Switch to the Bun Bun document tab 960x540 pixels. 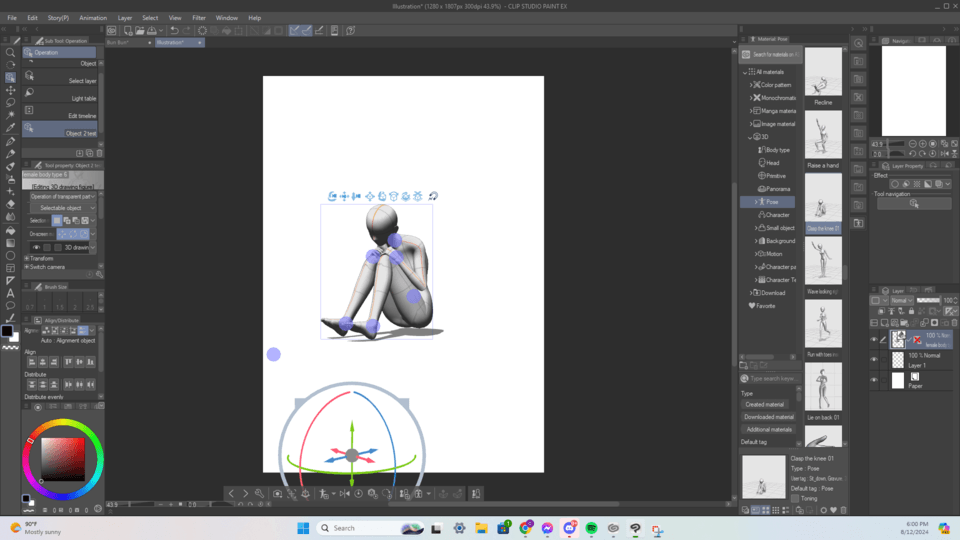point(129,42)
